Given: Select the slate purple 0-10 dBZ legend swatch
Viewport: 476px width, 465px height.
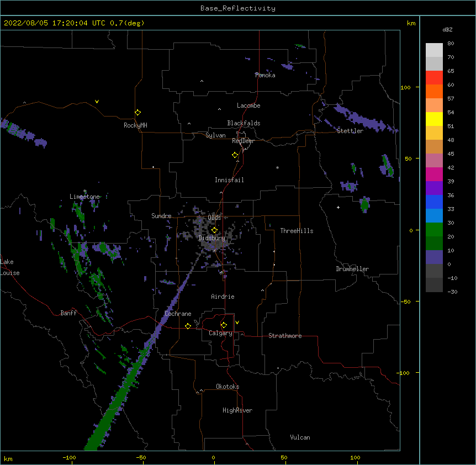Looking at the screenshot, I should click(434, 257).
